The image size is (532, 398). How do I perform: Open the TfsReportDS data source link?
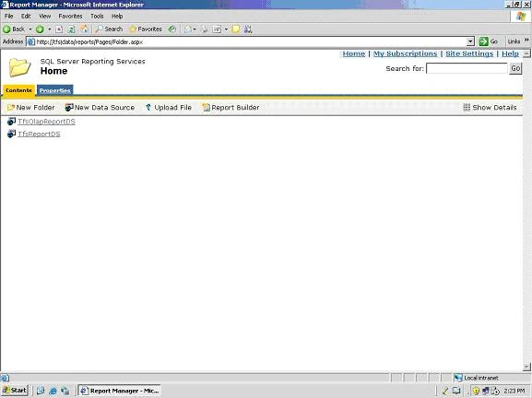(39, 134)
